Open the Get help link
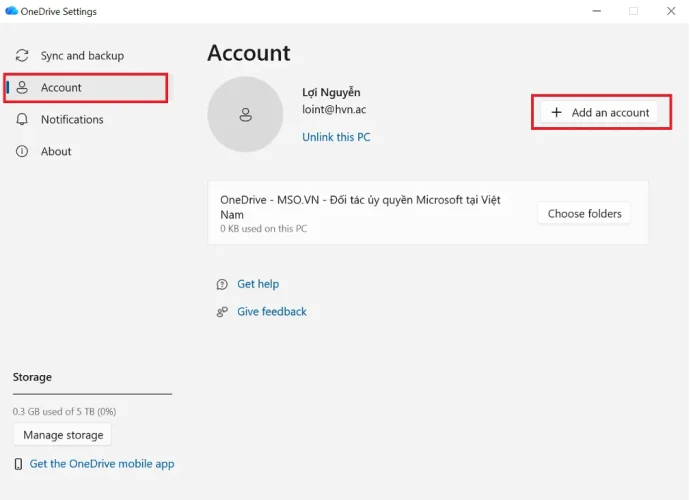The width and height of the screenshot is (690, 500). 258,284
